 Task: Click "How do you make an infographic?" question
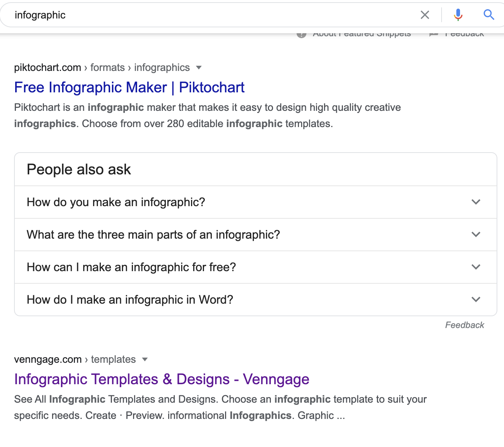(x=116, y=202)
